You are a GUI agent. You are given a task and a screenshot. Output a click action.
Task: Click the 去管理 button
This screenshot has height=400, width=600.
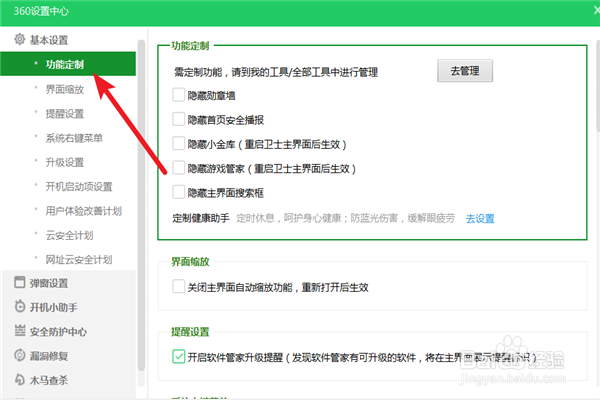click(x=465, y=70)
